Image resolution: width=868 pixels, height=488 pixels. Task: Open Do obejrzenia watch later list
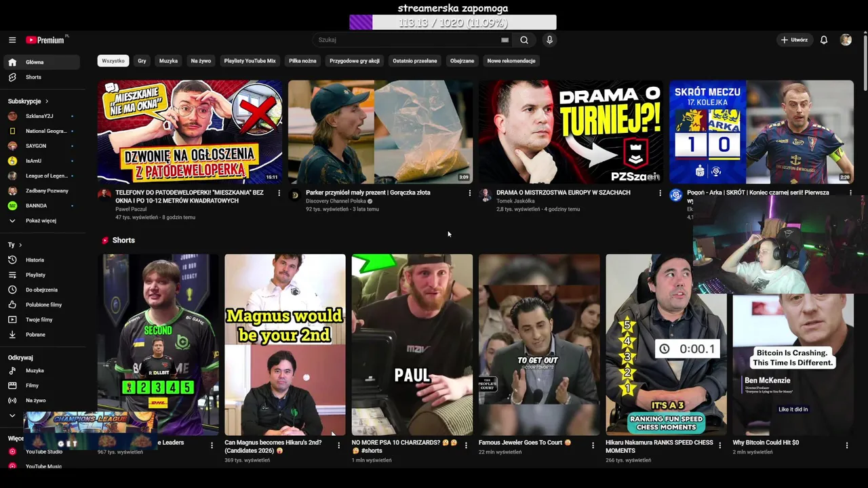coord(41,290)
